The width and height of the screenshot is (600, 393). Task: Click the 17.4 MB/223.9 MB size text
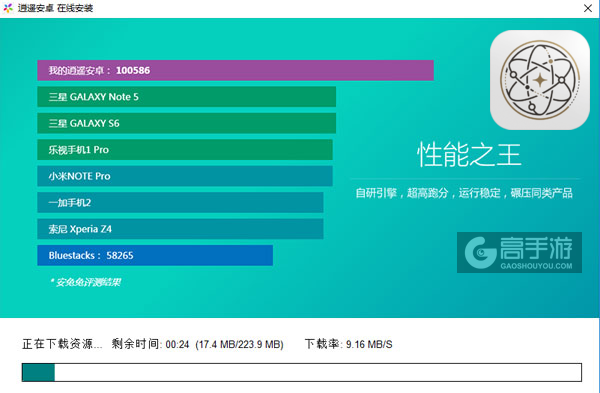239,344
